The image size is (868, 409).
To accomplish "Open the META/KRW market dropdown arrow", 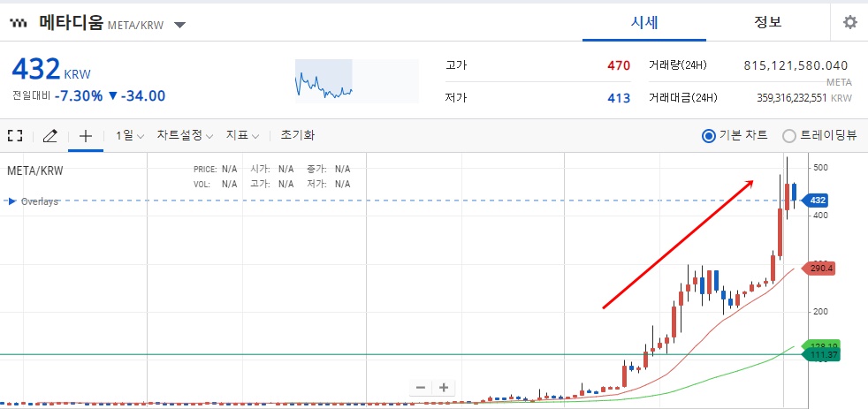I will 180,25.
